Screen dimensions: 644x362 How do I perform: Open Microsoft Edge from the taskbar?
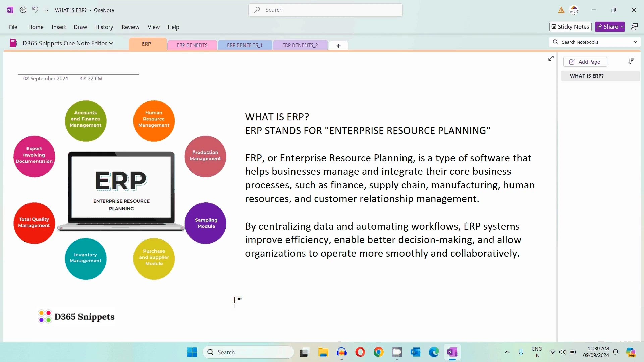click(434, 352)
